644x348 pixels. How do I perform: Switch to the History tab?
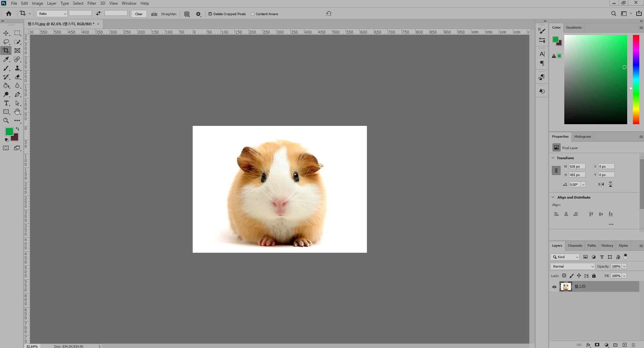coord(607,246)
